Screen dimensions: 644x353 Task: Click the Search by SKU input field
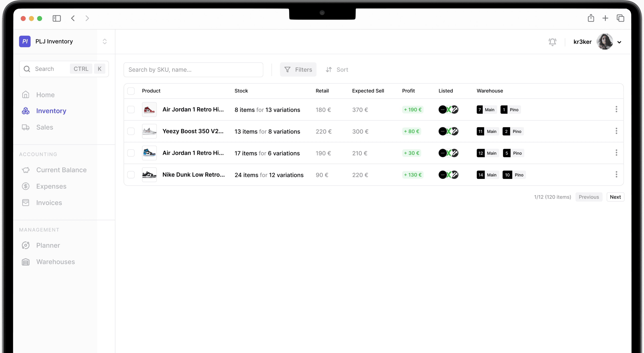point(193,69)
